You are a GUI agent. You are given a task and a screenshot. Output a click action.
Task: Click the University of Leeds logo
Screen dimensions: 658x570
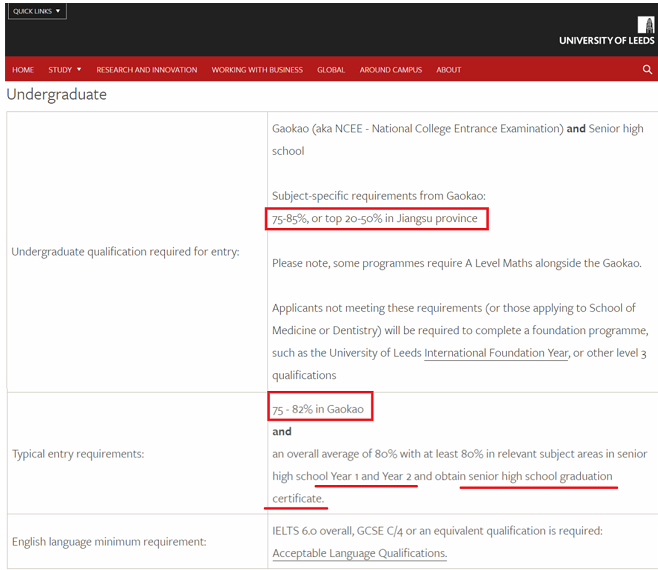(607, 31)
